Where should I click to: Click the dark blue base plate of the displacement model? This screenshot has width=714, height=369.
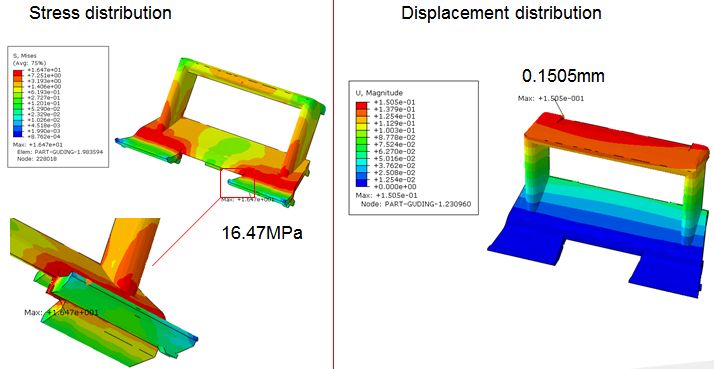pyautogui.click(x=597, y=246)
